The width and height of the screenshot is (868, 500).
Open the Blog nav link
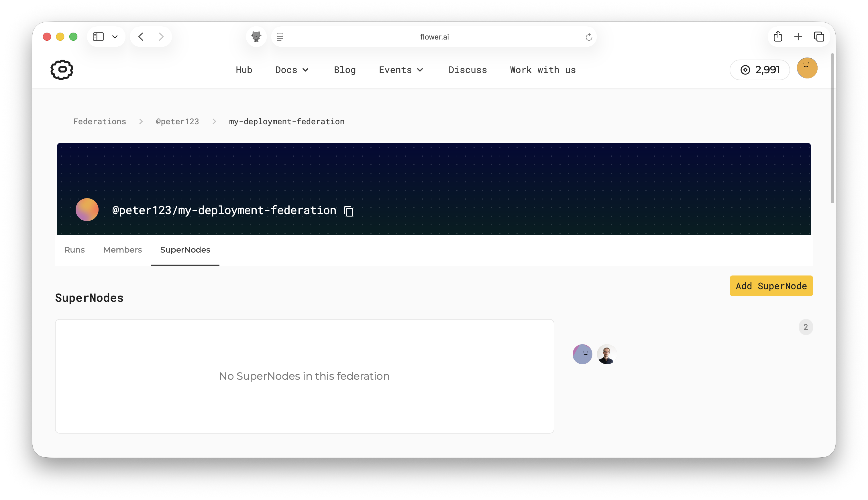point(345,70)
